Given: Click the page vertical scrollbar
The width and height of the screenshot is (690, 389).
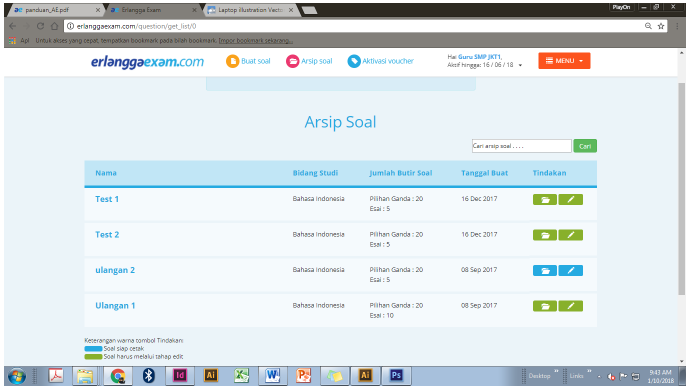Looking at the screenshot, I should click(682, 189).
